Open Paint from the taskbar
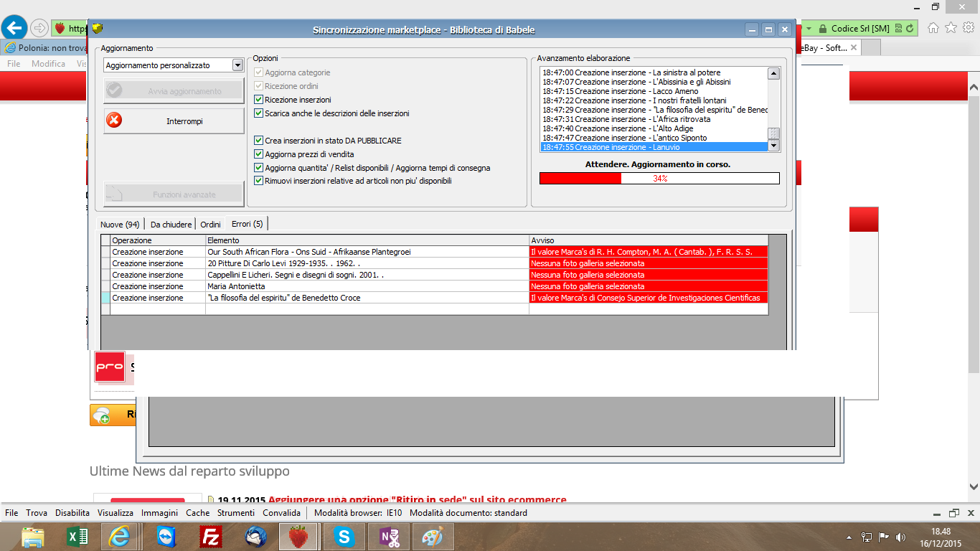The height and width of the screenshot is (551, 980). (432, 537)
